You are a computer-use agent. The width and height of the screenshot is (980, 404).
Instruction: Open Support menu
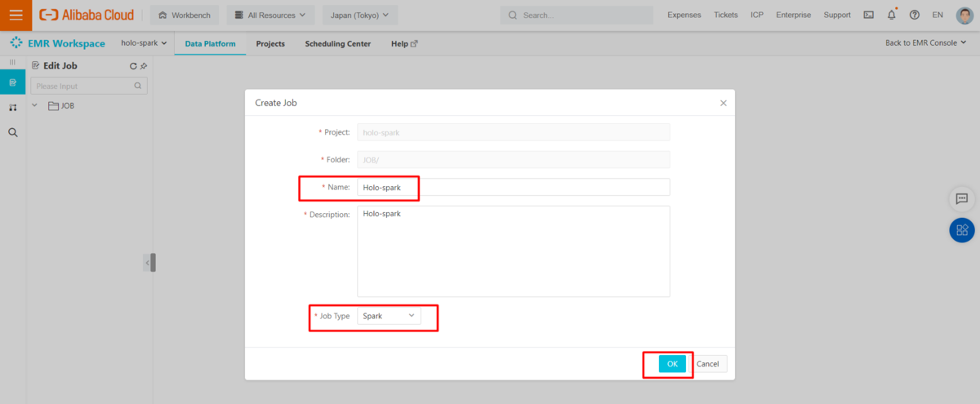[x=837, y=15]
